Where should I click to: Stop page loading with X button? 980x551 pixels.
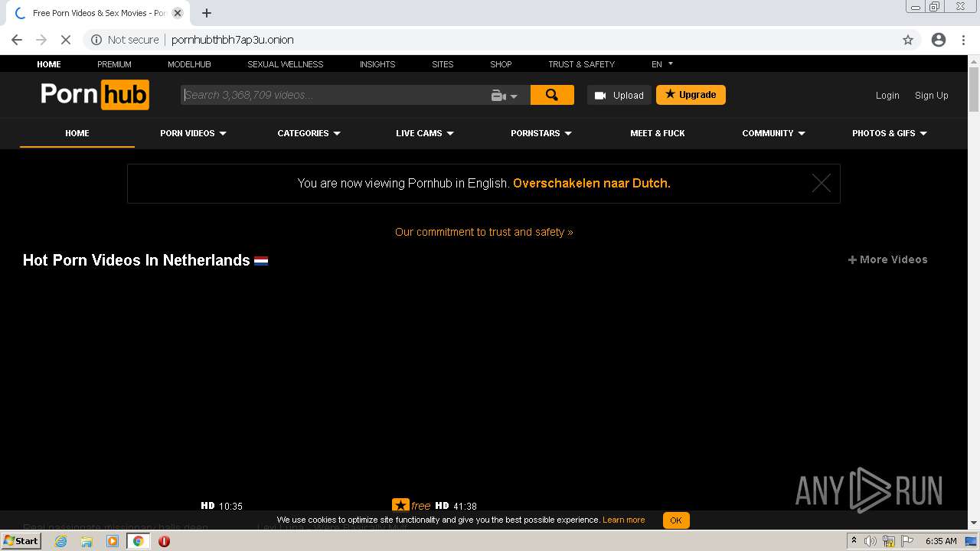click(x=66, y=40)
